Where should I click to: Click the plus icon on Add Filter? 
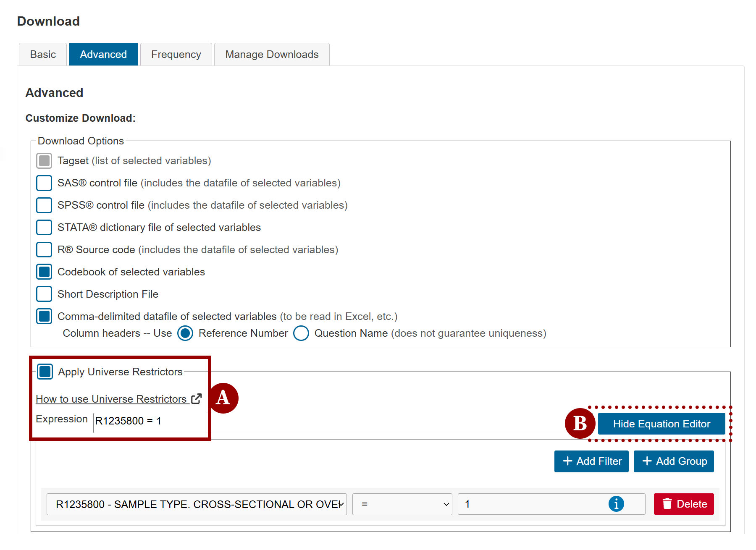point(568,461)
